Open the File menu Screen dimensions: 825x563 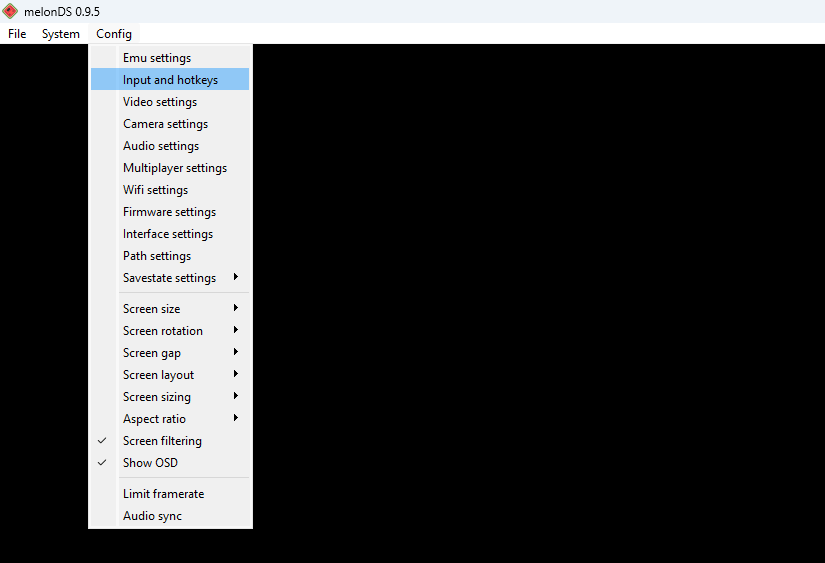pos(17,34)
